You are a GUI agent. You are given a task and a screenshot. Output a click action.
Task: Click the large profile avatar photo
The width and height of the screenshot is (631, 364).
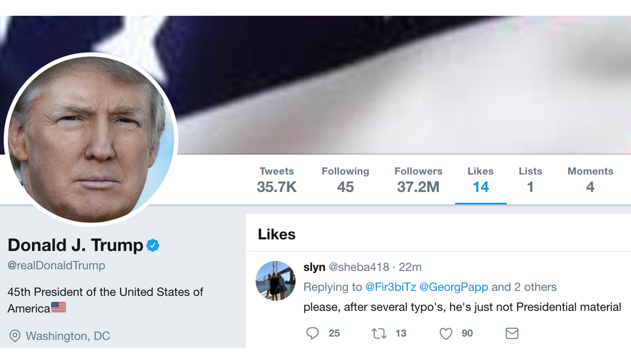pos(91,140)
